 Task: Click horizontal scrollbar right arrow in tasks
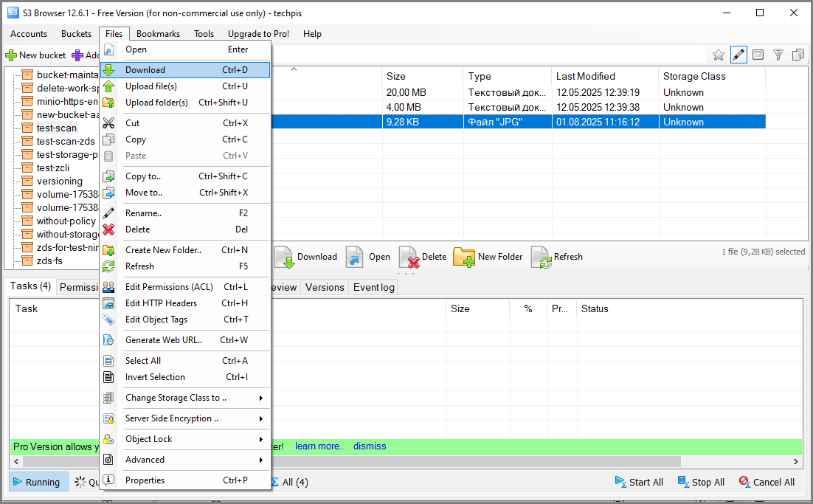tap(796, 461)
